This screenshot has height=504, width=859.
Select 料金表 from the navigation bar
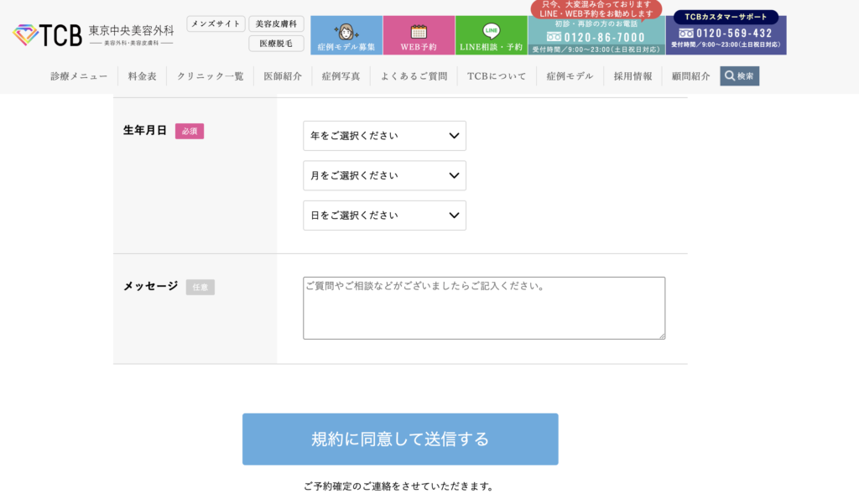[141, 75]
